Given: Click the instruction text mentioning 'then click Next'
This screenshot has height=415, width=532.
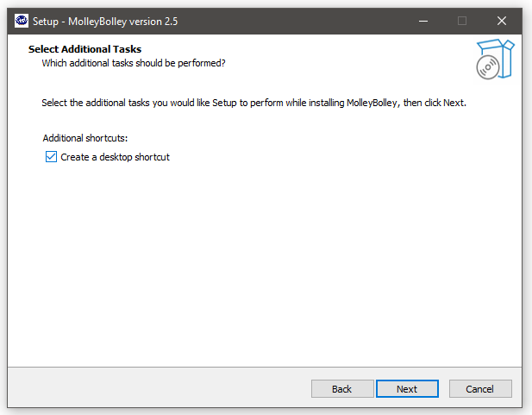Looking at the screenshot, I should 253,103.
